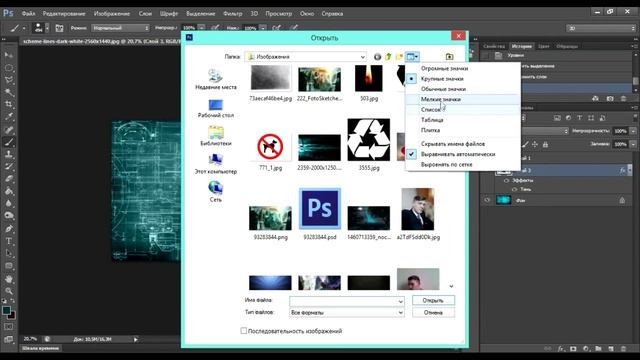Switch to the История tab
Screen dimensions: 640x360
pos(521,46)
